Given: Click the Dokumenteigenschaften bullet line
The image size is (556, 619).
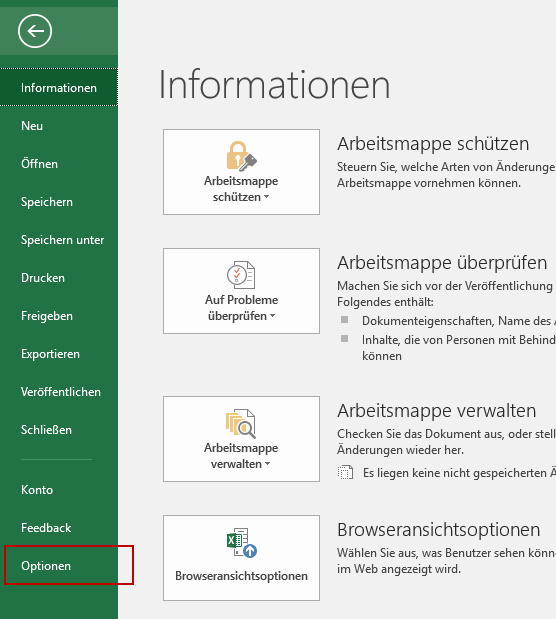Looking at the screenshot, I should pos(459,321).
